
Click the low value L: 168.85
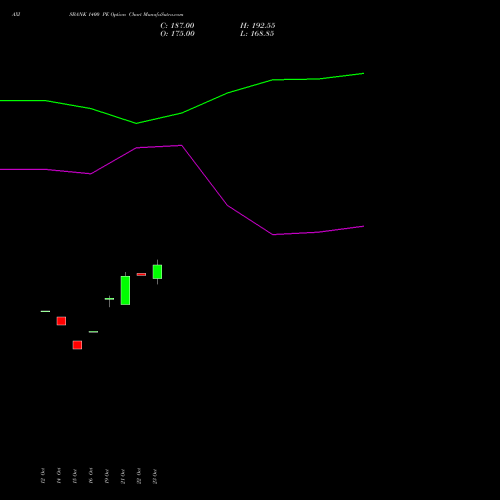click(257, 34)
